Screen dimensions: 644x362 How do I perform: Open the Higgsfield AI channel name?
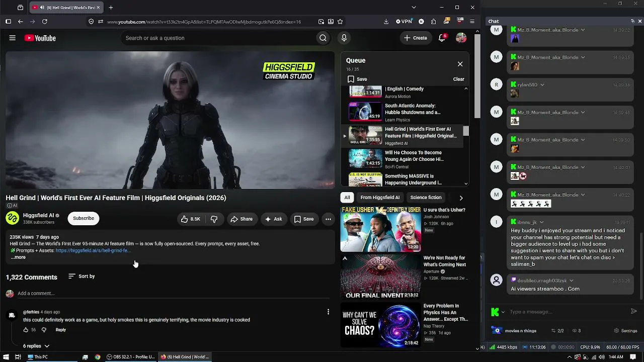(38, 215)
